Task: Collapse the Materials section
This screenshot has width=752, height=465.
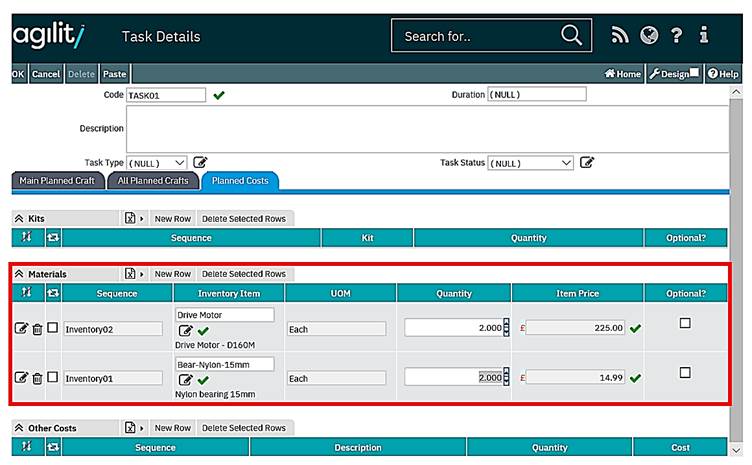Action: (19, 273)
